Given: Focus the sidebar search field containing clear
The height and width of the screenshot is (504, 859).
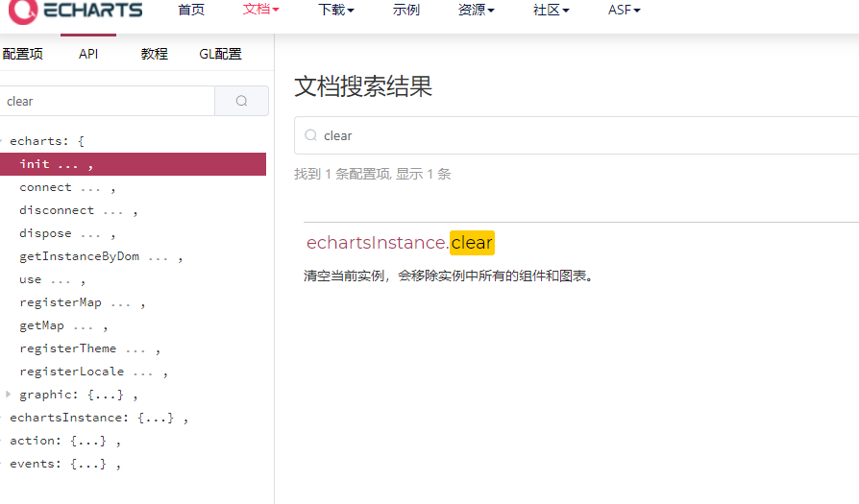Looking at the screenshot, I should pyautogui.click(x=108, y=101).
